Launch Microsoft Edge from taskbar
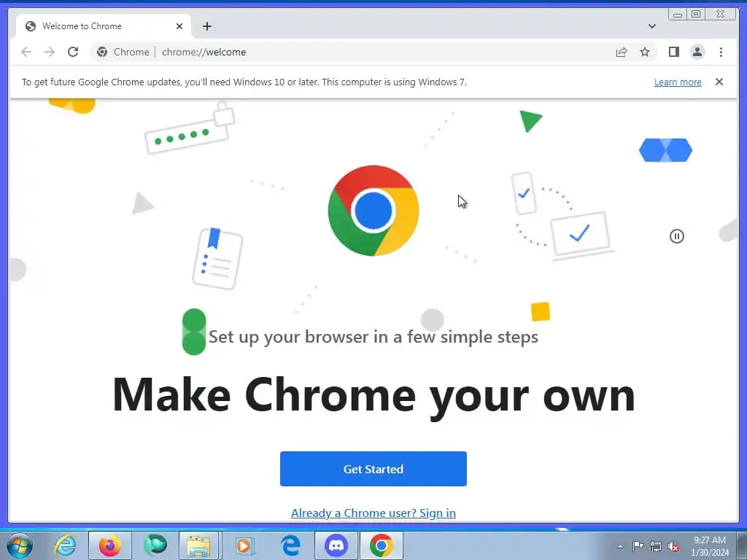This screenshot has height=560, width=747. [290, 545]
